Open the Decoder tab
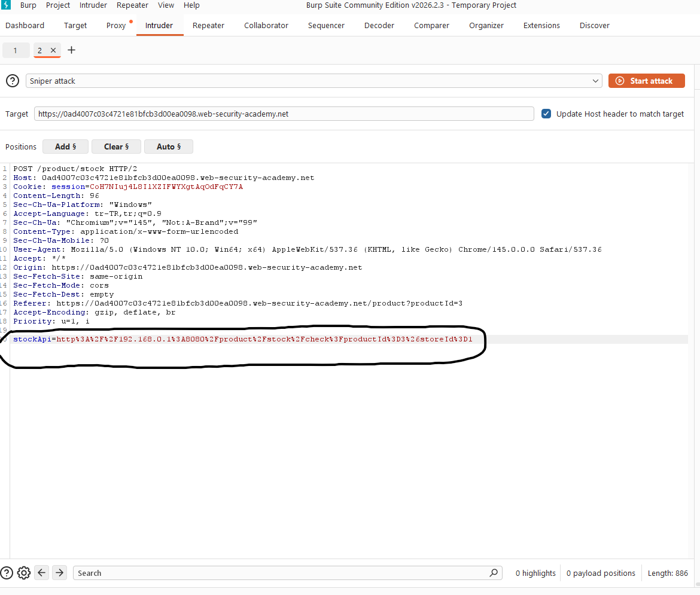This screenshot has width=700, height=595. 379,26
